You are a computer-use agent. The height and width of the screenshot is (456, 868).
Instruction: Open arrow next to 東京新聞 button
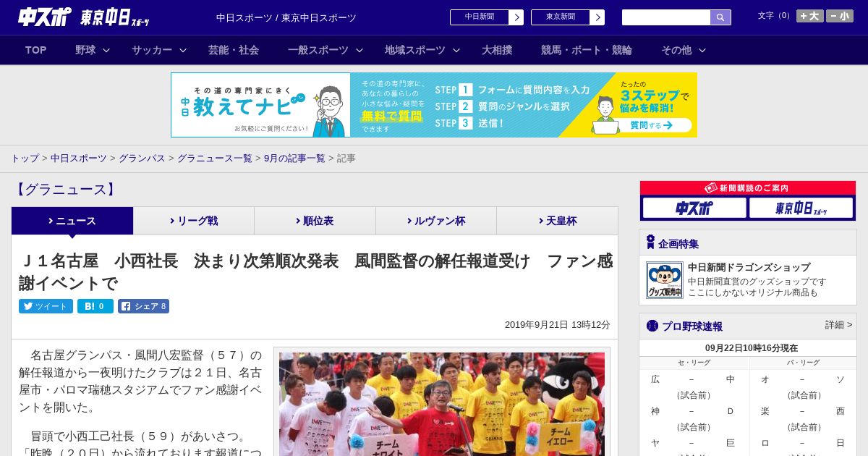click(x=597, y=17)
